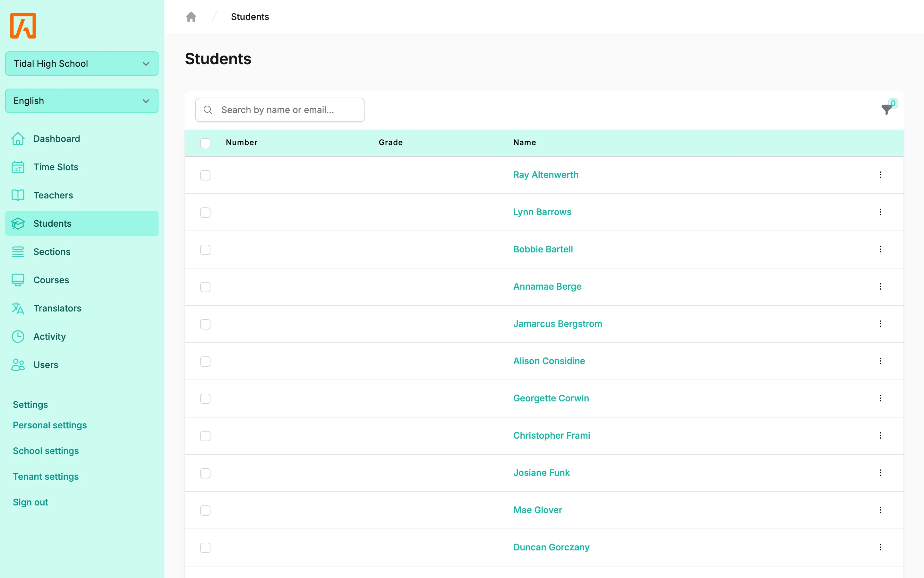Open Personal settings link
Image resolution: width=924 pixels, height=578 pixels.
[x=50, y=425]
